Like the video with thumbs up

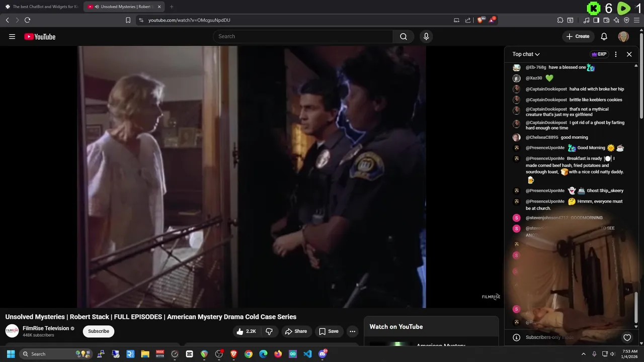pos(246,331)
